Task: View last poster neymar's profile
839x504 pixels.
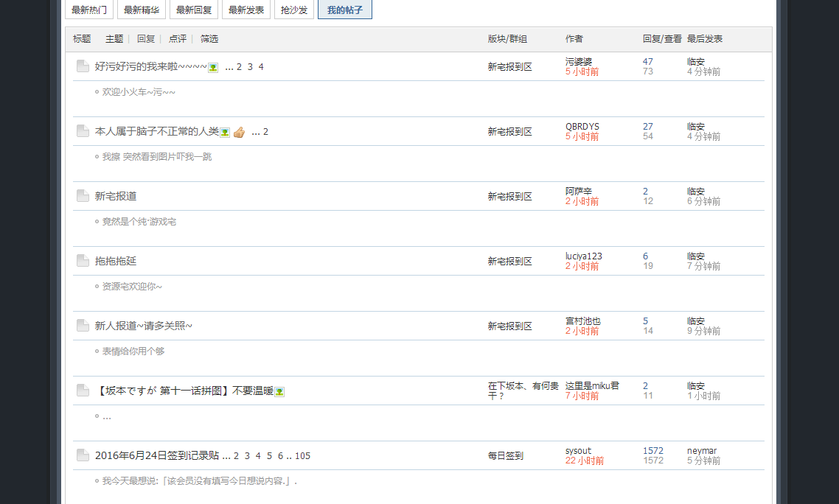Action: pyautogui.click(x=701, y=450)
